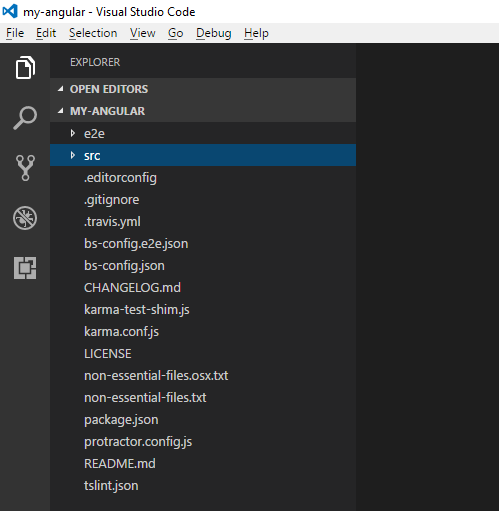Open package.json file
Screen dimensions: 499x511
[x=203, y=420]
